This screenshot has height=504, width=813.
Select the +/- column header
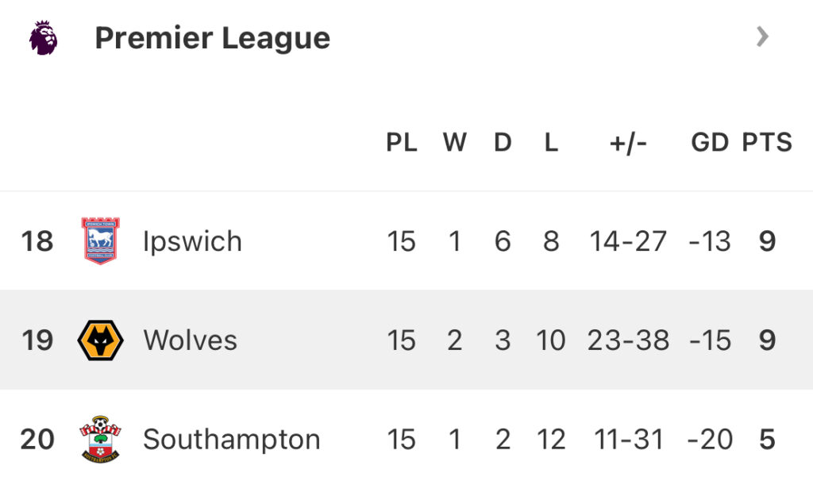[x=629, y=143]
